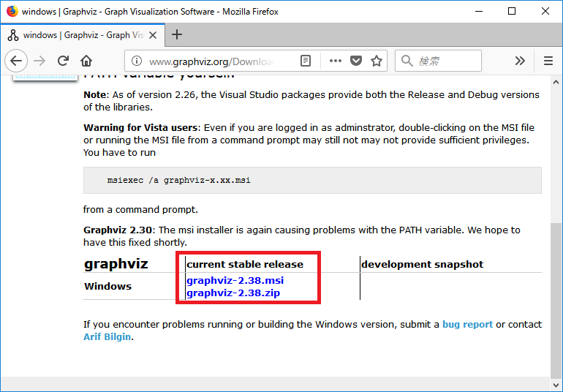Screen dimensions: 563x392
Task: Click the 'current stable release' header
Action: 245,265
